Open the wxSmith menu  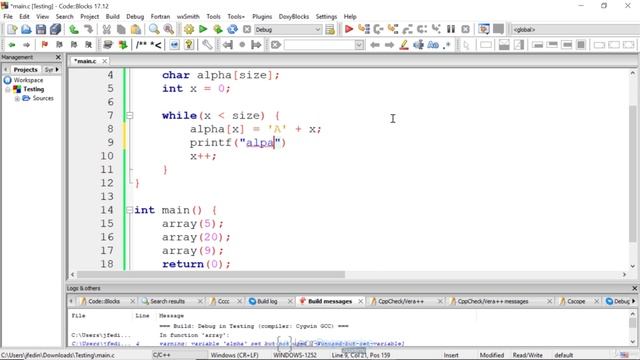tap(188, 16)
